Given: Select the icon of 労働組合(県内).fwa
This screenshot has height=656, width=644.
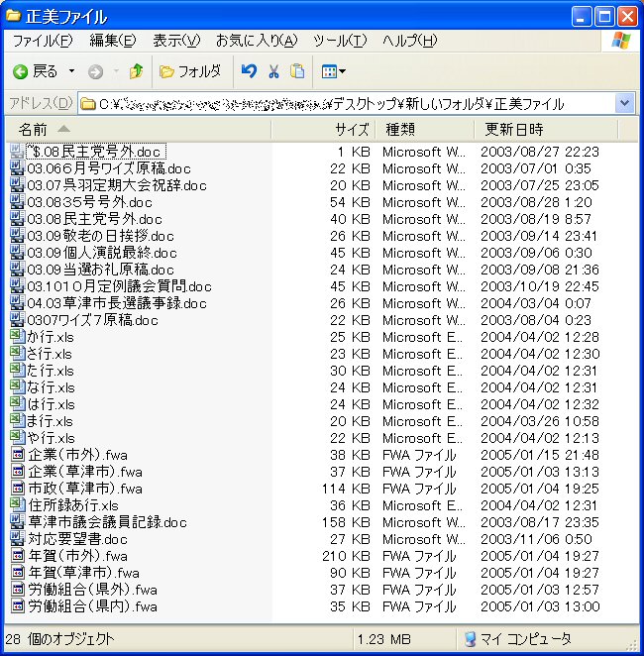Looking at the screenshot, I should 17,606.
